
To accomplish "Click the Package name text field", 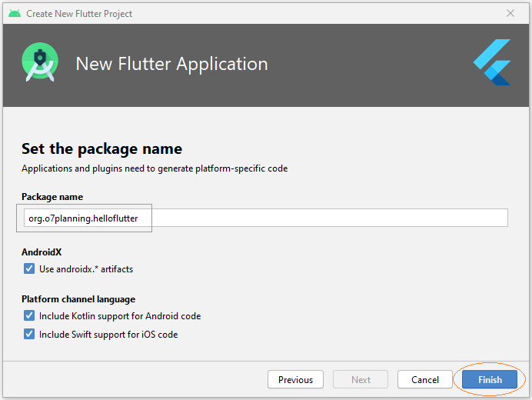I will [x=266, y=218].
